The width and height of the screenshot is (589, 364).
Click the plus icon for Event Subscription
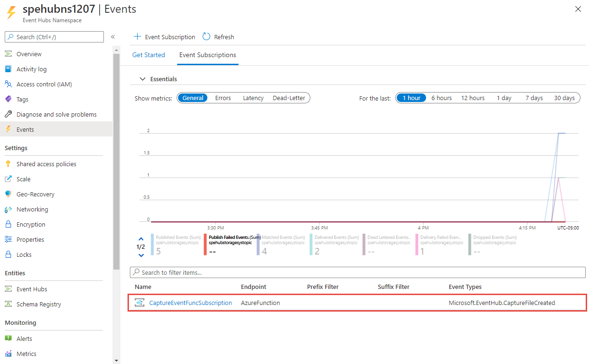(137, 37)
